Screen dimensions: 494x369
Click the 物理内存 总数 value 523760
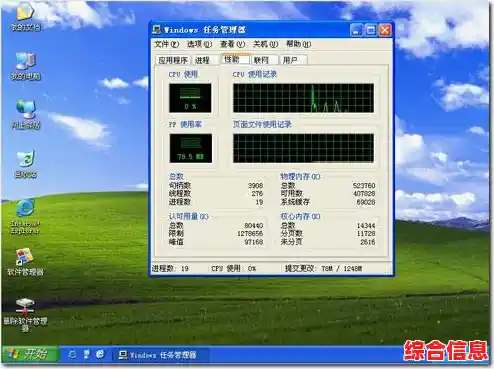point(364,186)
